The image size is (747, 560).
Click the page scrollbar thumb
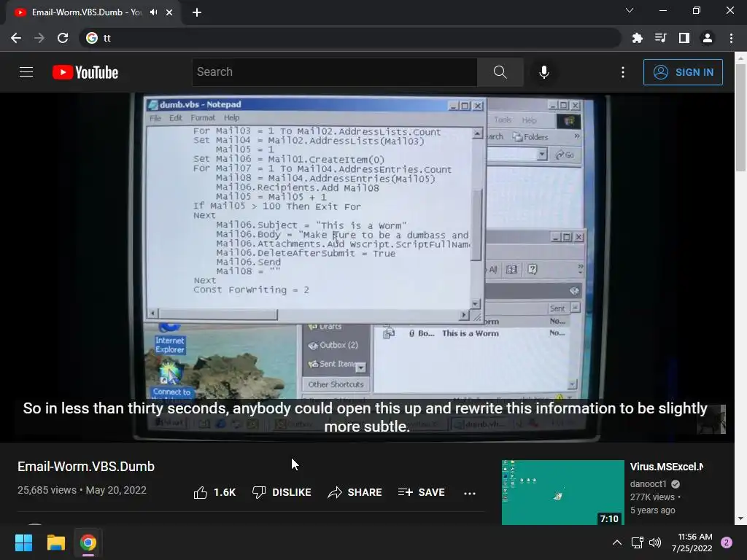coord(740,117)
